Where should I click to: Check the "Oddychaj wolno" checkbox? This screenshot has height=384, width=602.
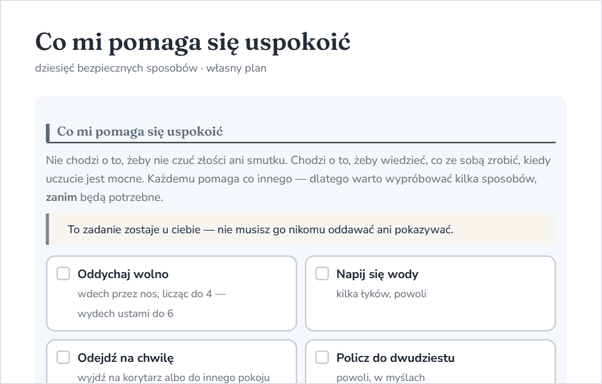pyautogui.click(x=63, y=274)
